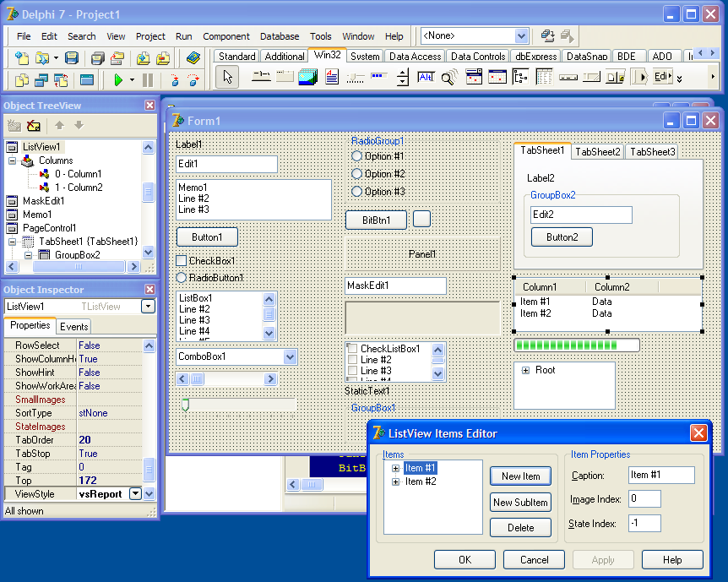Pick the ListView component in palette
728x582 pixels.
[544, 77]
